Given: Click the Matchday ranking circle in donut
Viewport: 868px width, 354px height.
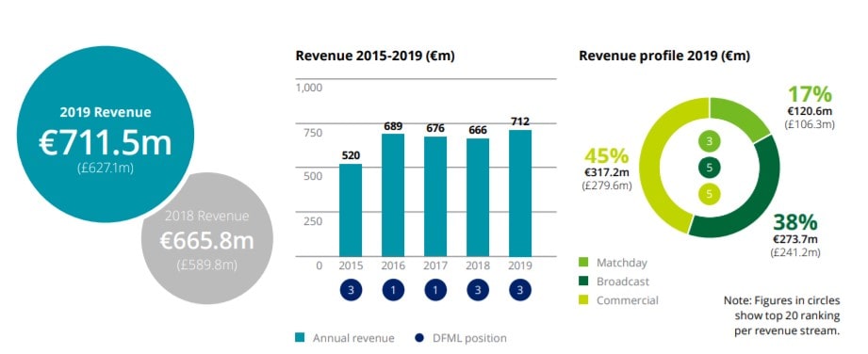Looking at the screenshot, I should tap(709, 141).
